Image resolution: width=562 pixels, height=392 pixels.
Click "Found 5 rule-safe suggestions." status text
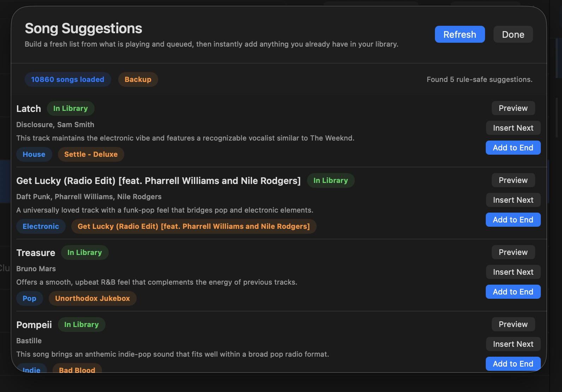[479, 79]
